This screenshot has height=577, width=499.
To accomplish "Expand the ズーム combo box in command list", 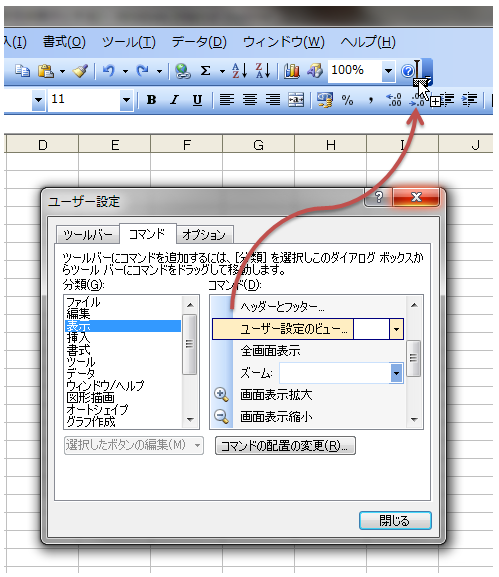I will (x=396, y=373).
